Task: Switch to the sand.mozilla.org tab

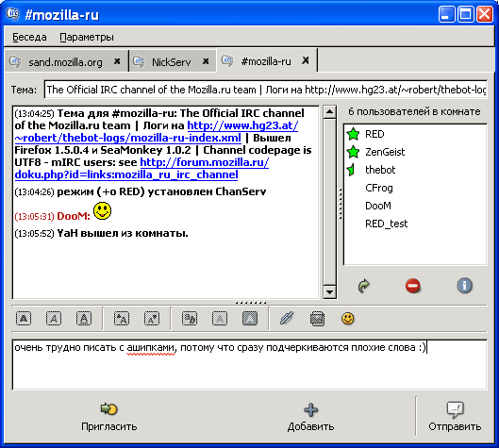Action: coord(66,61)
